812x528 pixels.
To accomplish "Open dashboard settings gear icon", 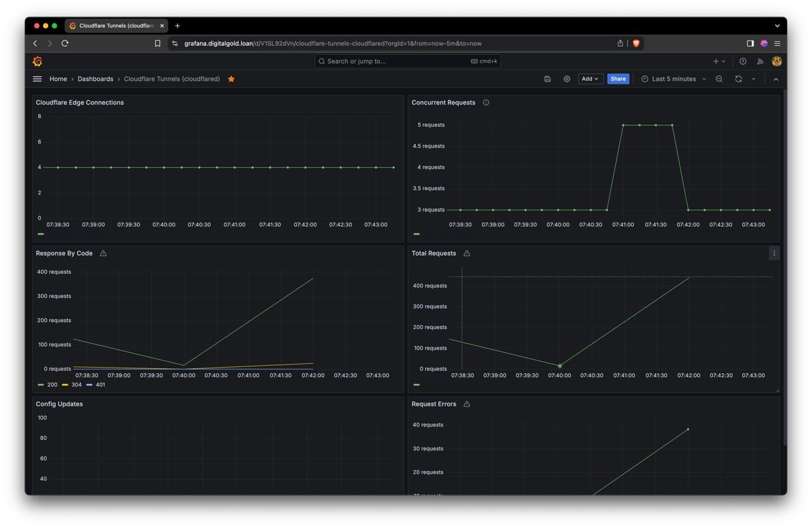I will click(567, 79).
